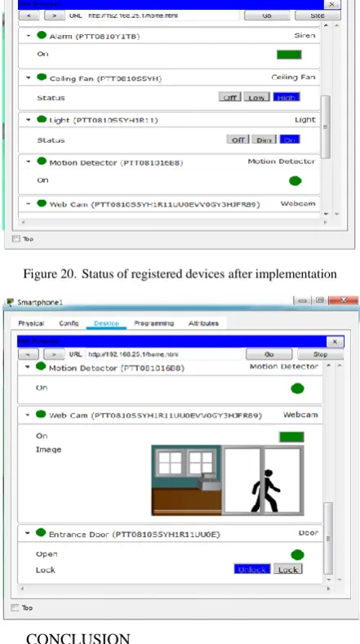
Task: Click vertical scrollbar thumb in Smartphone1 window
Action: tap(328, 538)
